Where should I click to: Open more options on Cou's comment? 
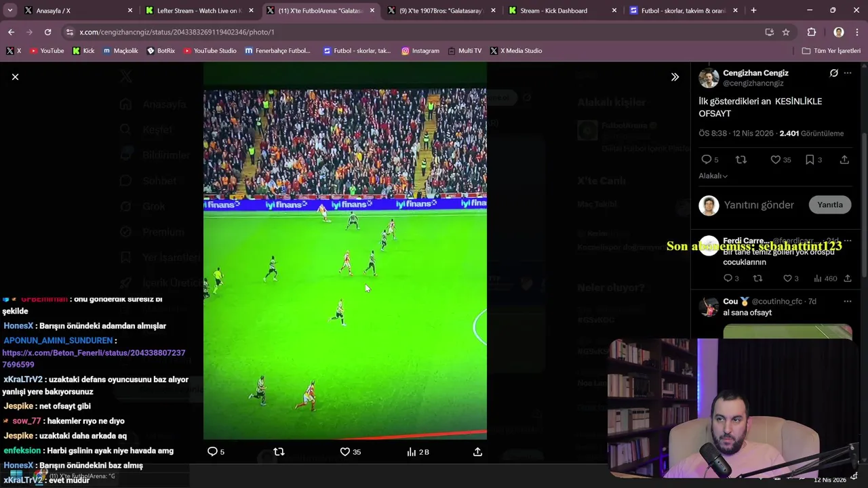point(848,301)
